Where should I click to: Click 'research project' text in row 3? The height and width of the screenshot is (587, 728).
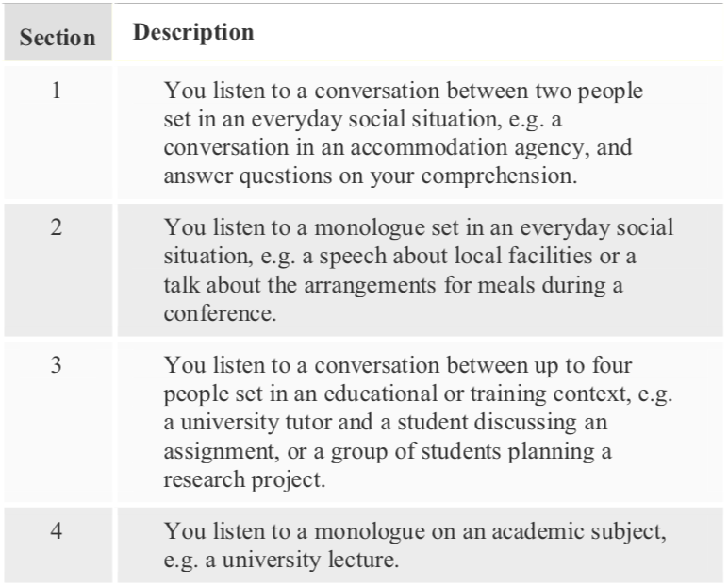[244, 480]
